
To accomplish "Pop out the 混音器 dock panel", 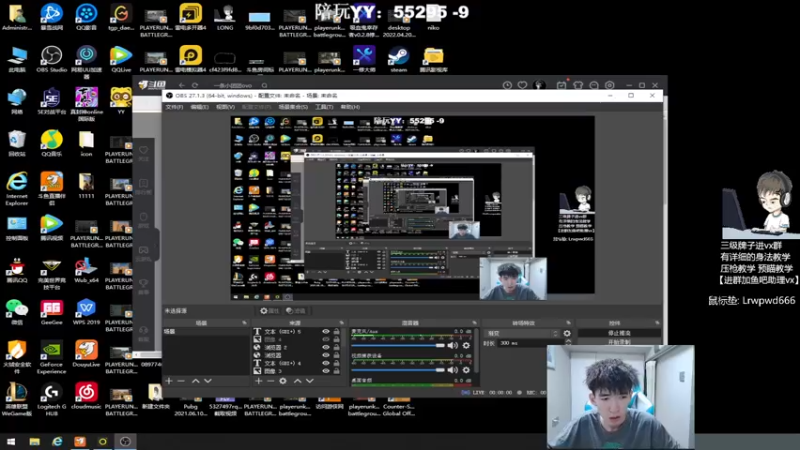I will pos(474,323).
